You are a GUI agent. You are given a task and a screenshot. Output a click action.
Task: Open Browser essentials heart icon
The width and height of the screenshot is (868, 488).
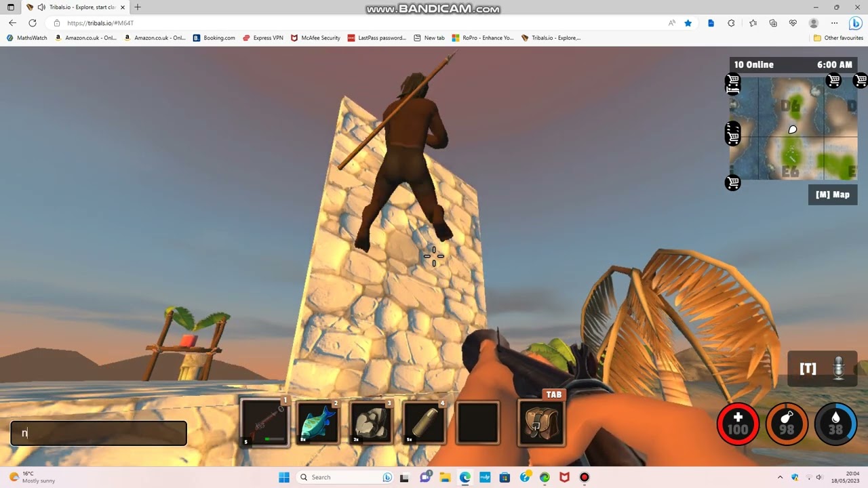[793, 23]
